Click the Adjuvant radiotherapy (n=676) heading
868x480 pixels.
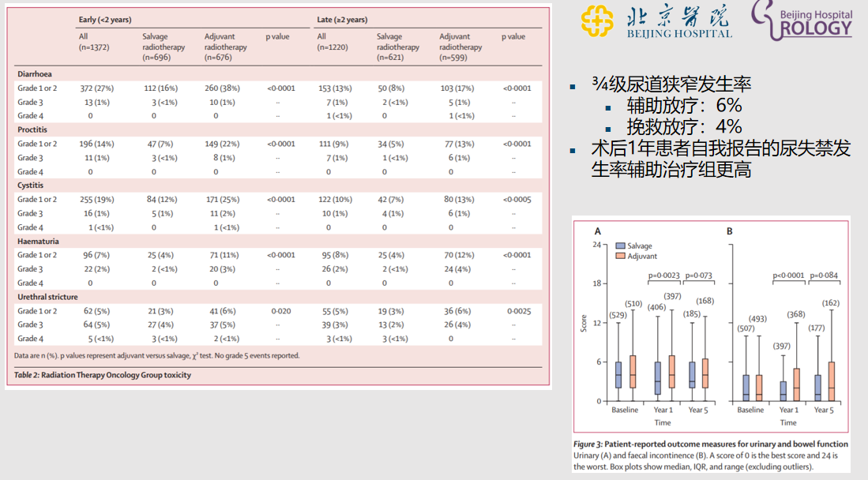226,47
